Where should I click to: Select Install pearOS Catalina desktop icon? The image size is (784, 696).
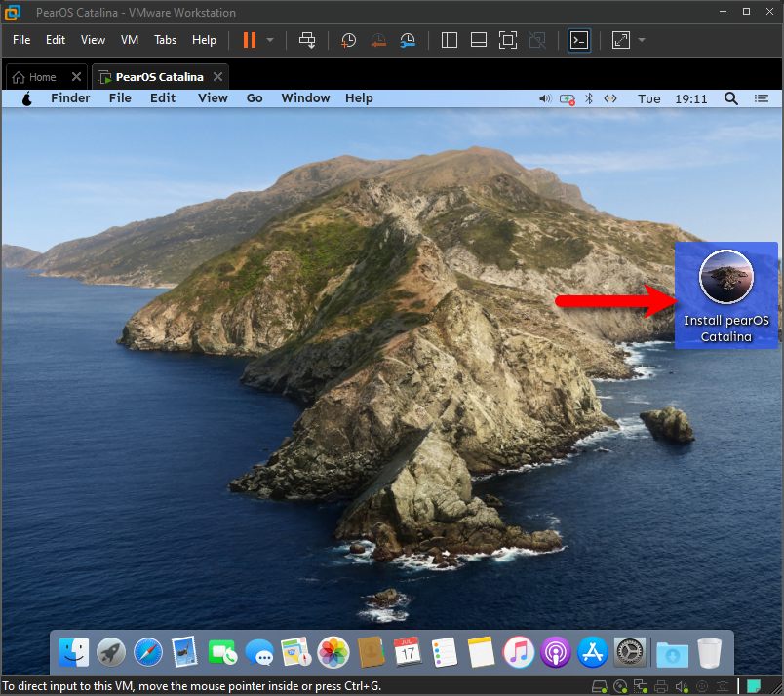click(x=726, y=295)
